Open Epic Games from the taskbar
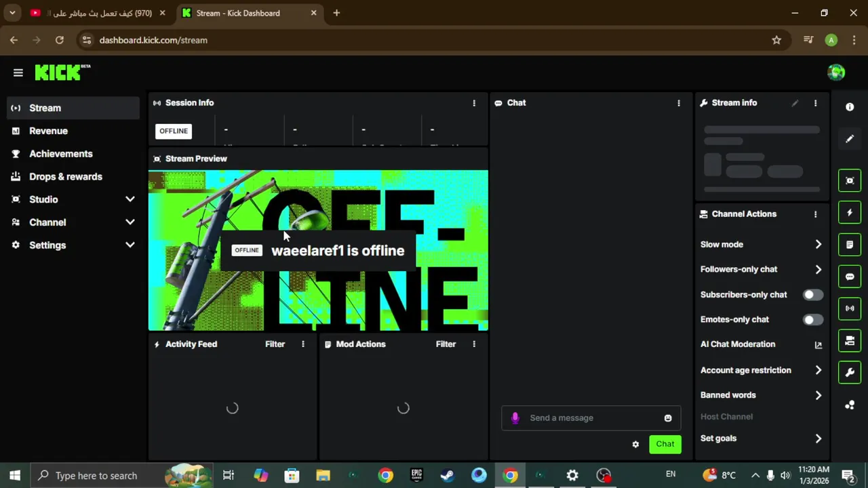The image size is (868, 488). (x=416, y=476)
